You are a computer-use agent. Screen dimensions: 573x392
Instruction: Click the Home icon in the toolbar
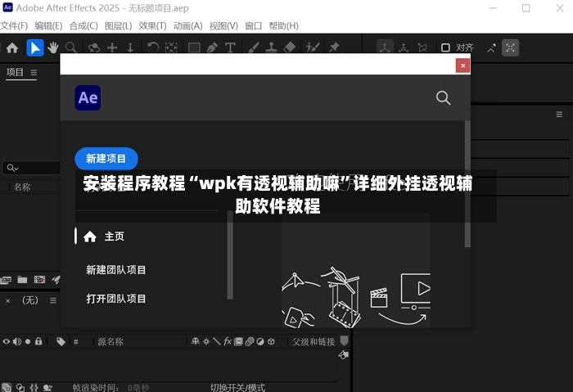12,47
